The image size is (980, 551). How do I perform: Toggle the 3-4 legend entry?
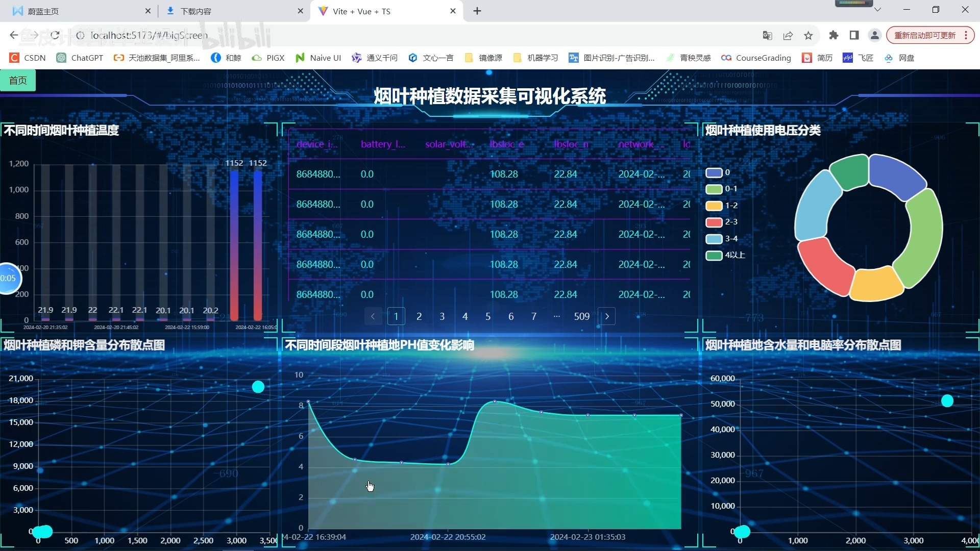(722, 239)
